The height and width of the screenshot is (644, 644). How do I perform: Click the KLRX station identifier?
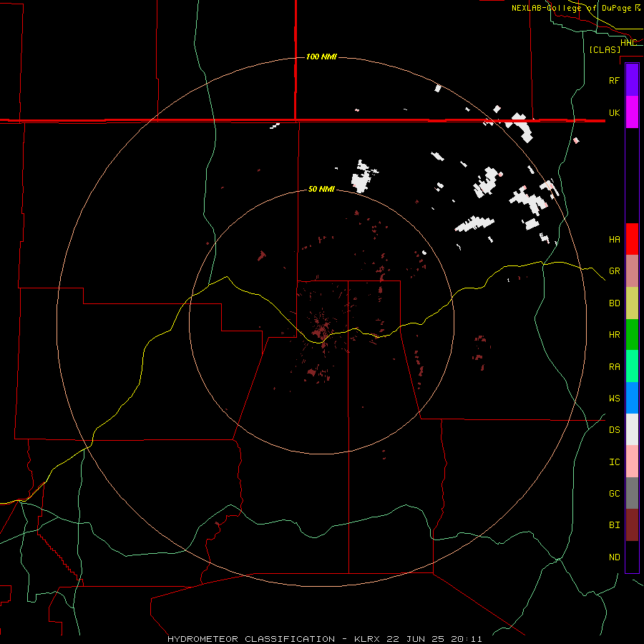click(x=367, y=639)
